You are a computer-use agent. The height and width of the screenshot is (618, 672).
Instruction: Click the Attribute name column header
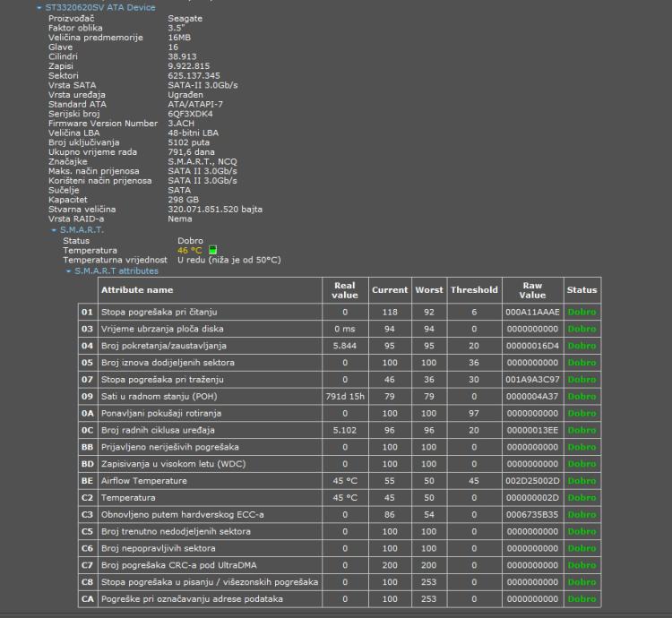coord(137,290)
